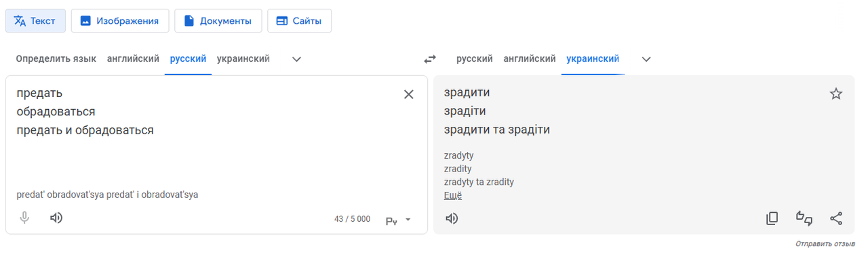Select русский as target language
The image size is (868, 259).
tap(475, 59)
